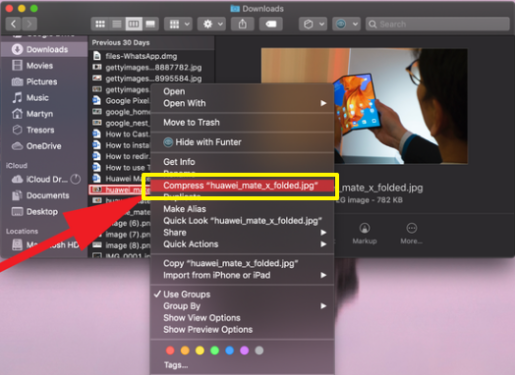Switch to list view in toolbar

click(x=117, y=24)
